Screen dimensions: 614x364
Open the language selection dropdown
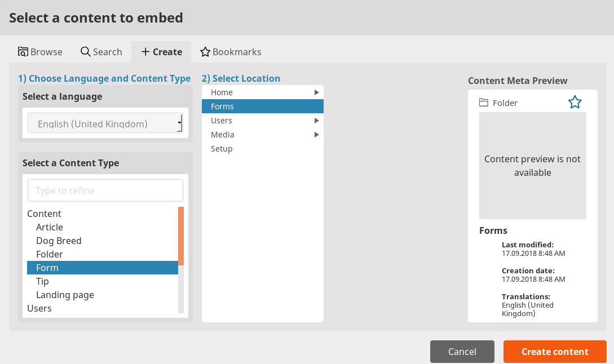[x=105, y=123]
